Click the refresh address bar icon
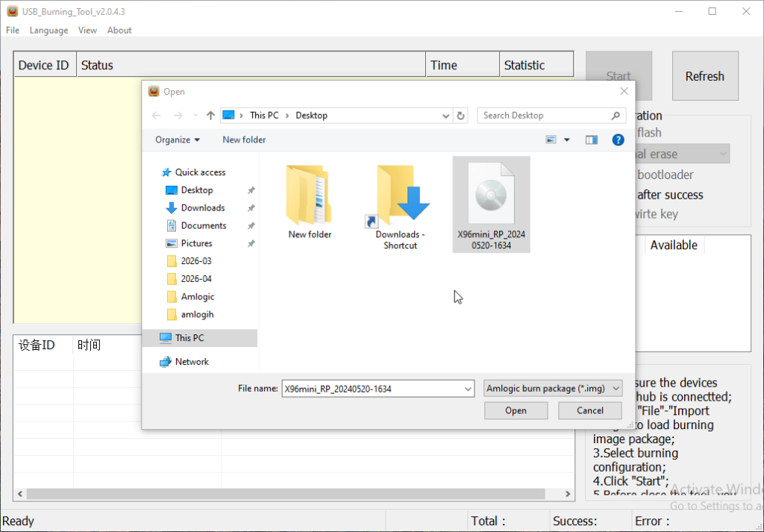This screenshot has width=764, height=532. [x=461, y=116]
